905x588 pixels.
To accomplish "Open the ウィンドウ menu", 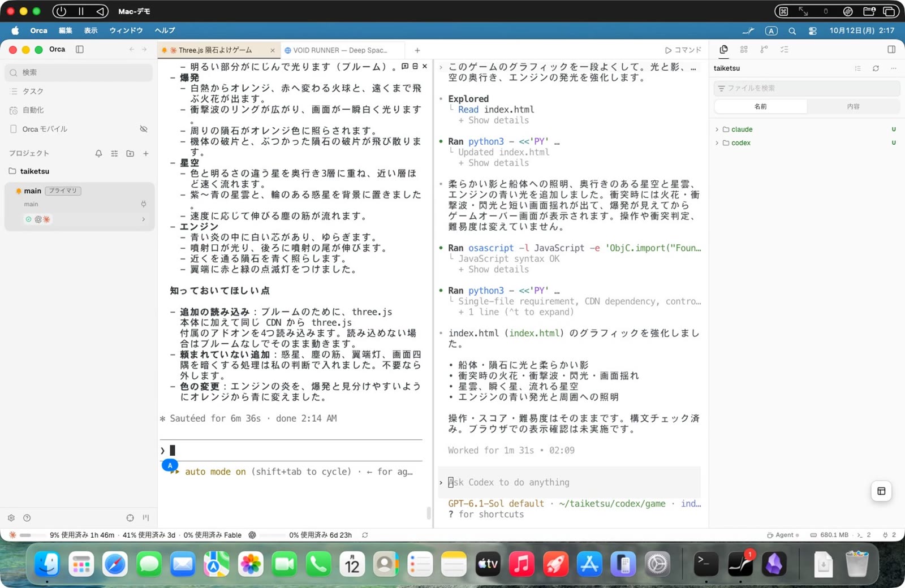I will click(x=126, y=31).
